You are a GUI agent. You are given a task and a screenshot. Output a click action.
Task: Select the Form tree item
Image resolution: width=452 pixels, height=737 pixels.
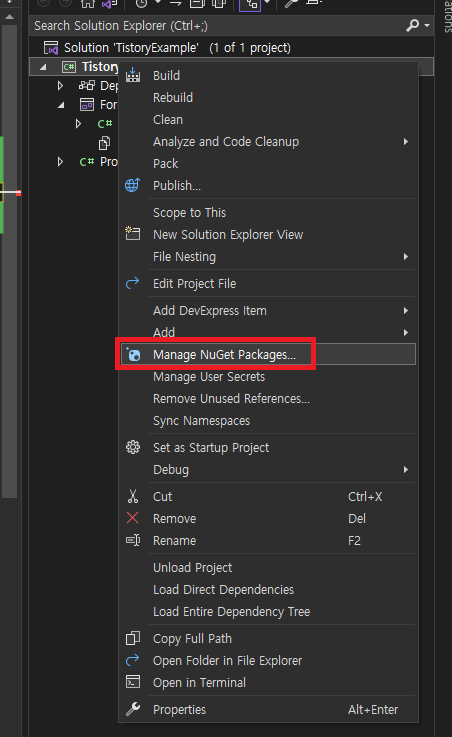coord(98,104)
